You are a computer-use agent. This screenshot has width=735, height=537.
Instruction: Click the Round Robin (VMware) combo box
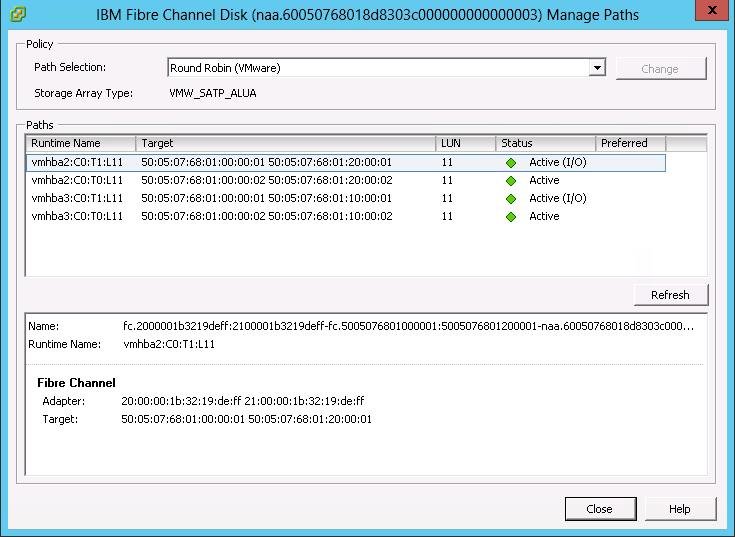tap(386, 68)
